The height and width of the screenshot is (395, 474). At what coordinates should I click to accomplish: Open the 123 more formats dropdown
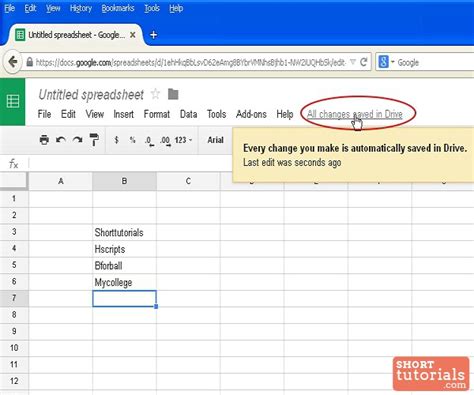(183, 140)
